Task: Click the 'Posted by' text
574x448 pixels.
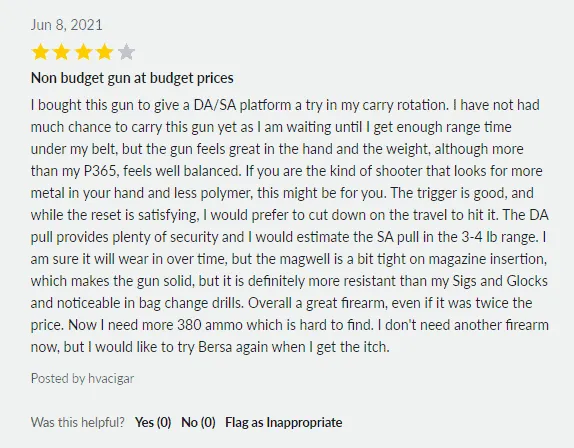Action: coord(58,378)
